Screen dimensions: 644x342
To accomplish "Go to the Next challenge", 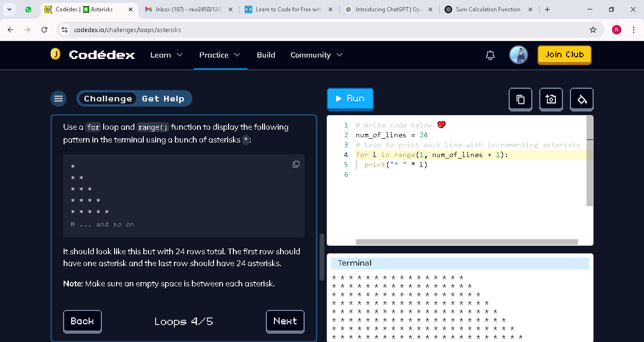I will pyautogui.click(x=285, y=321).
